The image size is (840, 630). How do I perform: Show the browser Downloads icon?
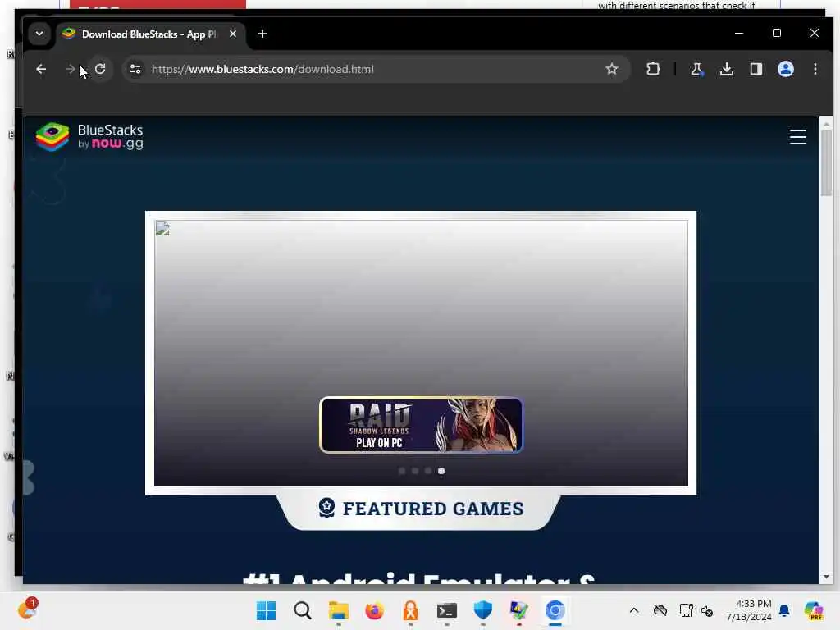tap(727, 69)
